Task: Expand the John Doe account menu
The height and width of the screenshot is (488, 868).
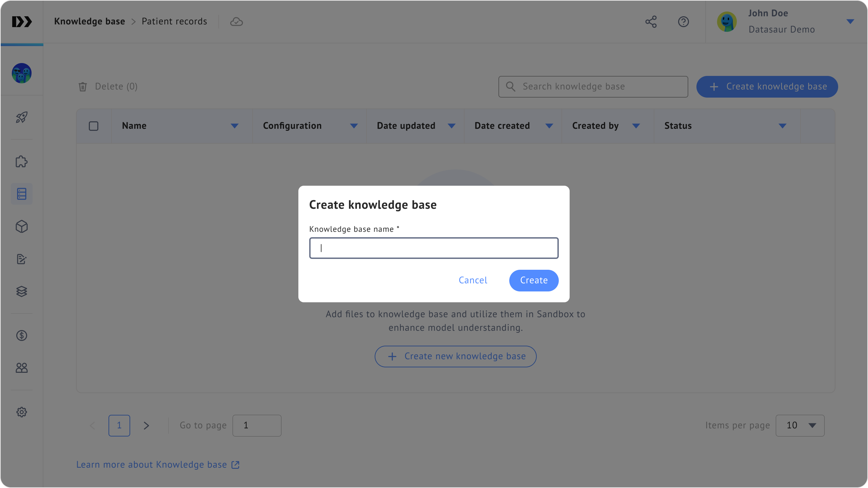Action: click(850, 22)
